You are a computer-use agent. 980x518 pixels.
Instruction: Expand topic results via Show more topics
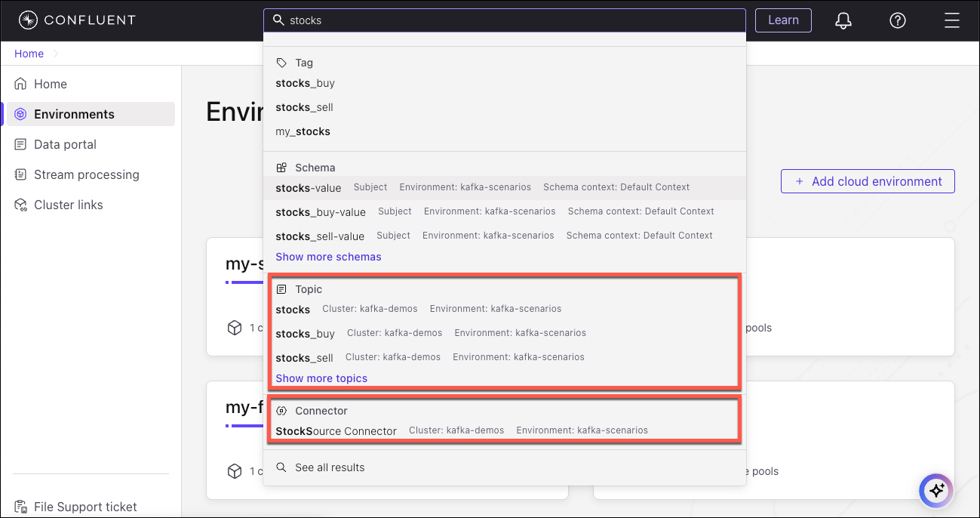(321, 378)
